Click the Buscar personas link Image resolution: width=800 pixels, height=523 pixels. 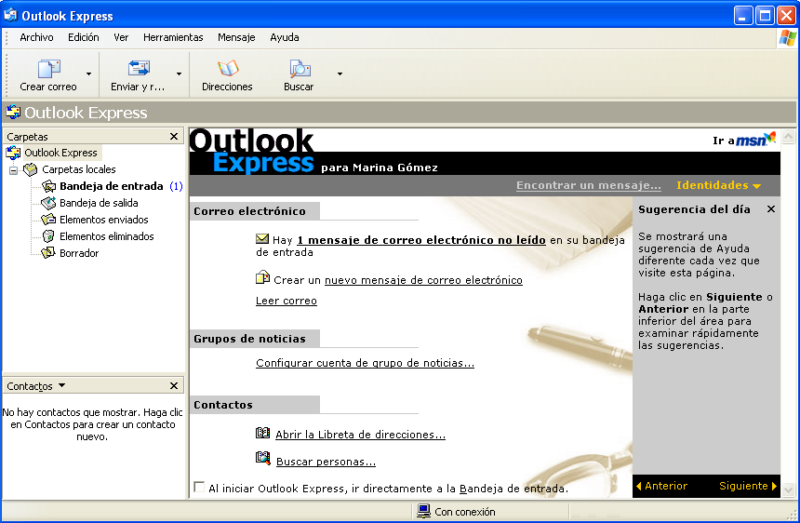(x=326, y=462)
